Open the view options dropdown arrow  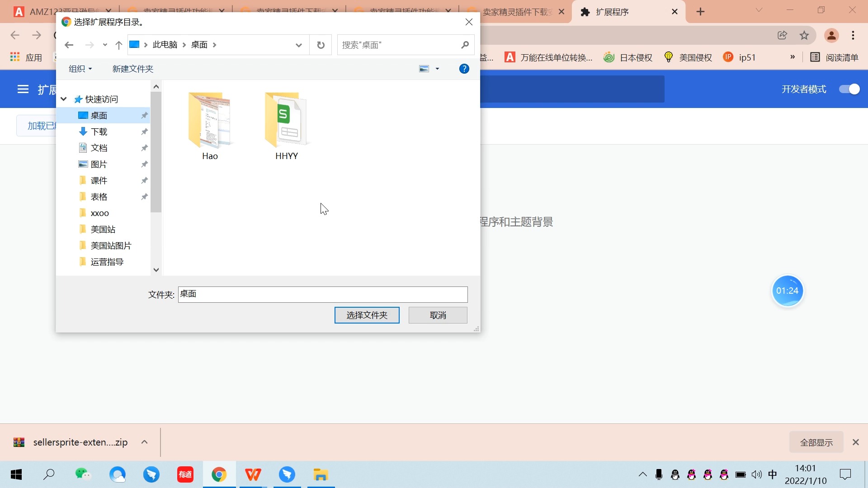click(x=437, y=69)
